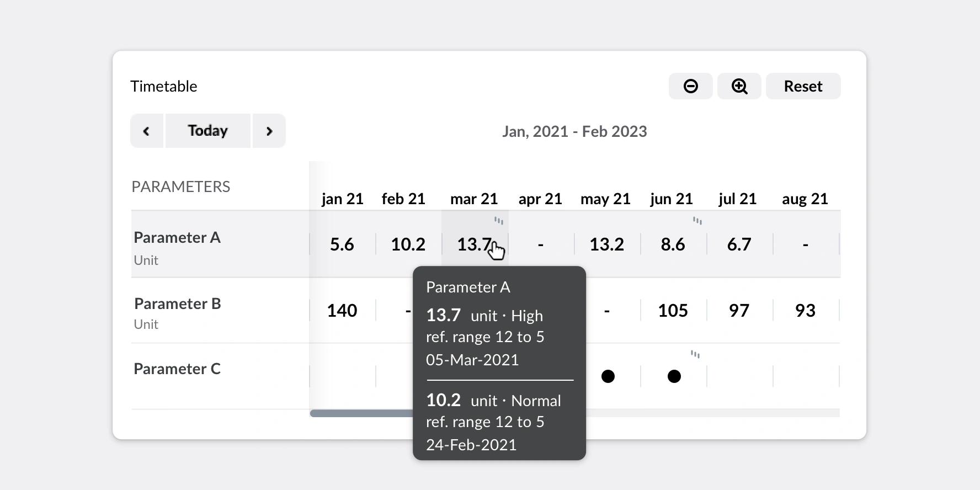
Task: Select the jan 21 column header
Action: (342, 199)
